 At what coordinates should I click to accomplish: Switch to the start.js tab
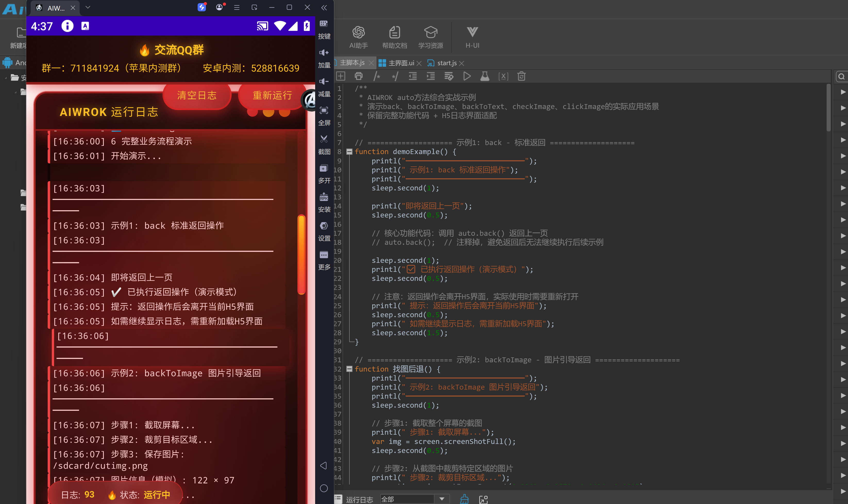447,63
